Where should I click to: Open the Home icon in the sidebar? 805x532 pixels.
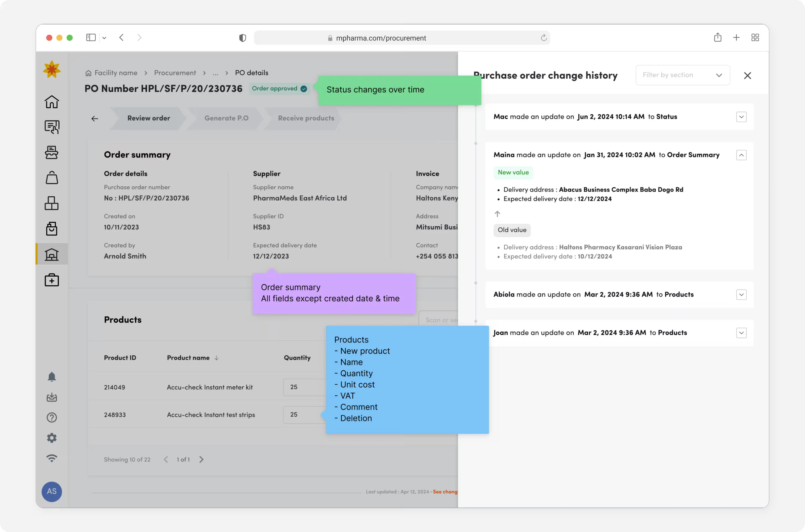[x=52, y=102]
